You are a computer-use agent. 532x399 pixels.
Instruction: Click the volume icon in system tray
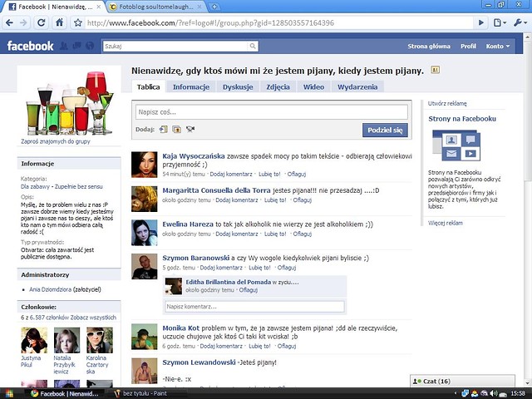pyautogui.click(x=494, y=393)
